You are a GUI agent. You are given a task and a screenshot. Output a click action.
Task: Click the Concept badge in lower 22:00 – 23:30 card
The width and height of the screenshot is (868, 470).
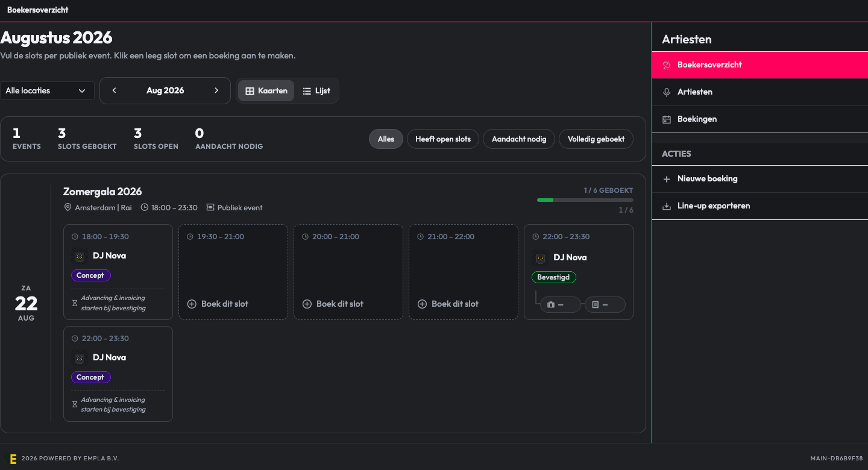click(x=90, y=377)
